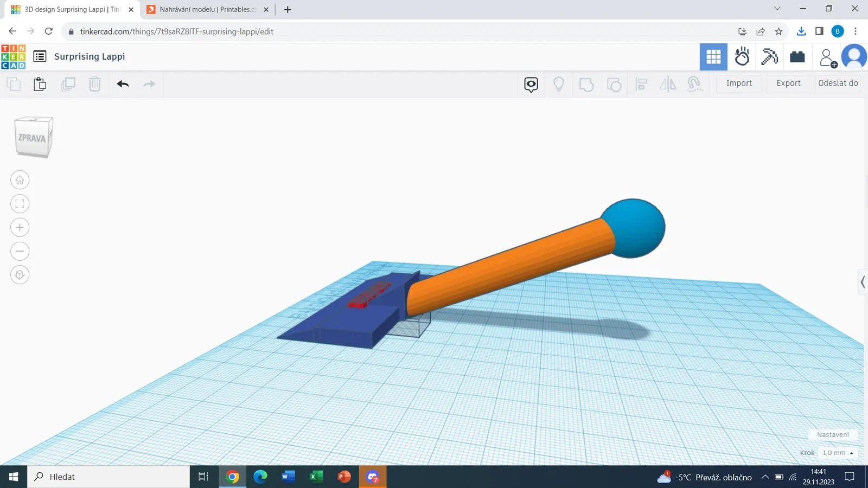Zoom in with the plus button
This screenshot has width=868, height=488.
tap(20, 227)
